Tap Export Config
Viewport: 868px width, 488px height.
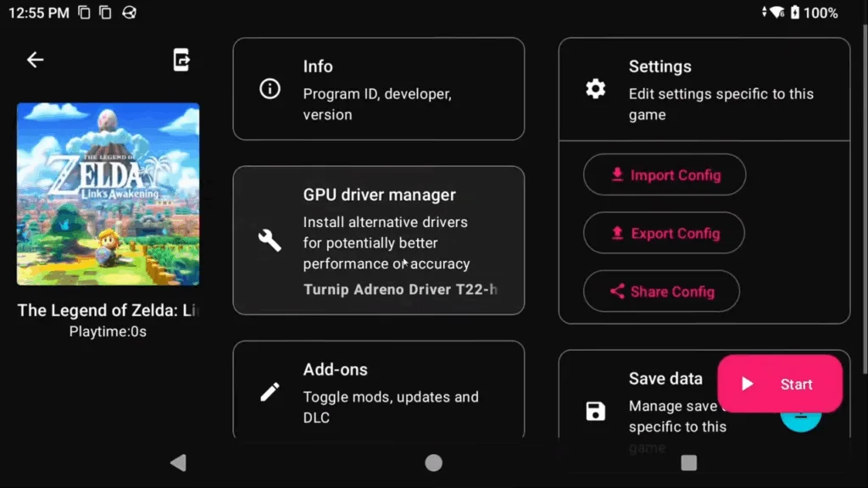pyautogui.click(x=665, y=233)
